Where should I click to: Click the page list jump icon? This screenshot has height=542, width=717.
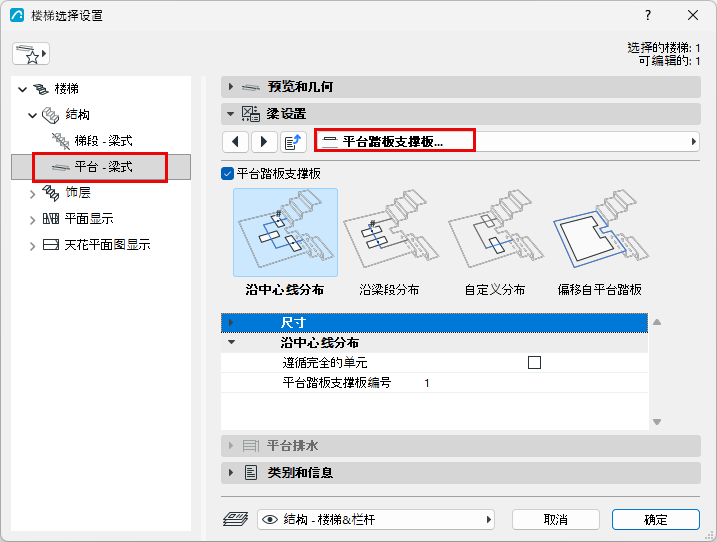point(293,142)
